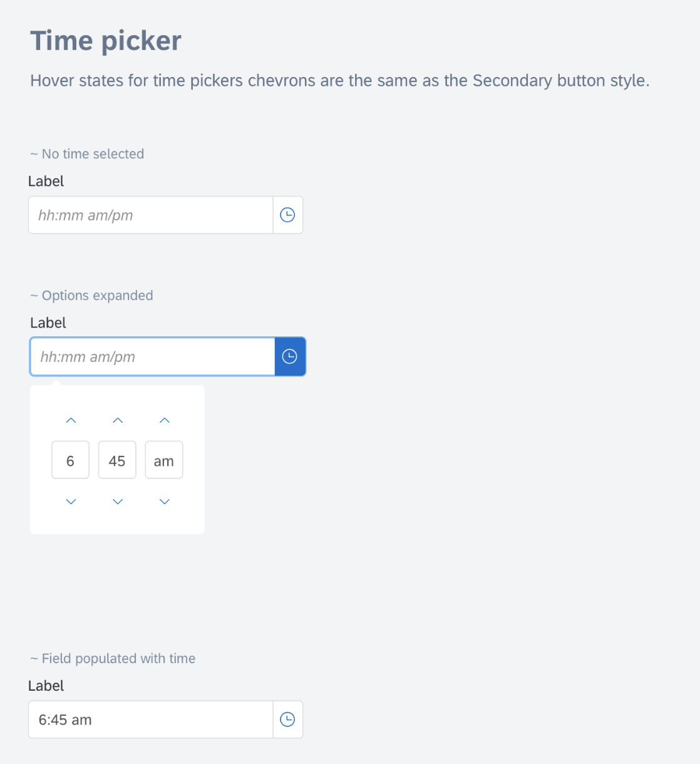Viewport: 700px width, 764px height.
Task: Click the highlighted blue clock icon in expanded picker
Action: (x=290, y=356)
